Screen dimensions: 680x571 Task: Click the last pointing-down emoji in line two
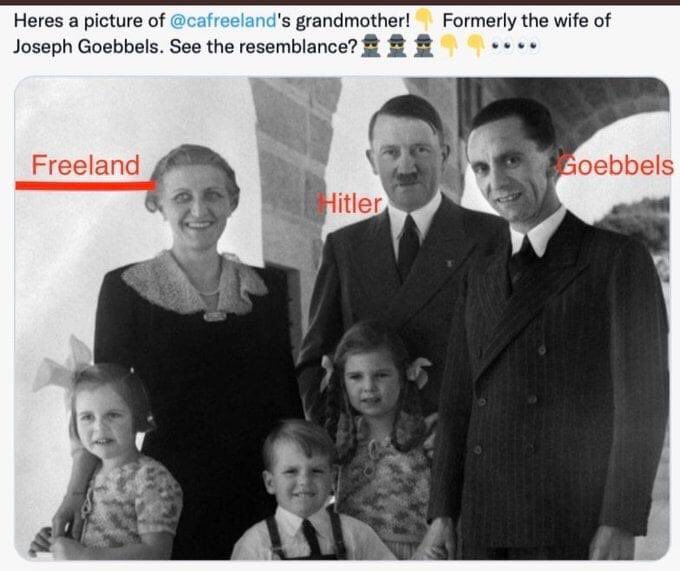click(476, 46)
